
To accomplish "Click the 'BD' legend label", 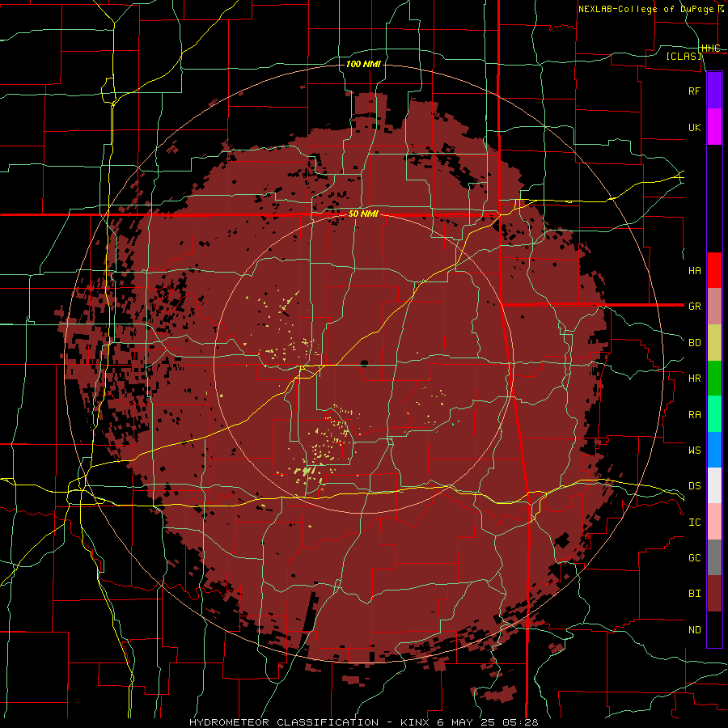I will click(x=695, y=343).
